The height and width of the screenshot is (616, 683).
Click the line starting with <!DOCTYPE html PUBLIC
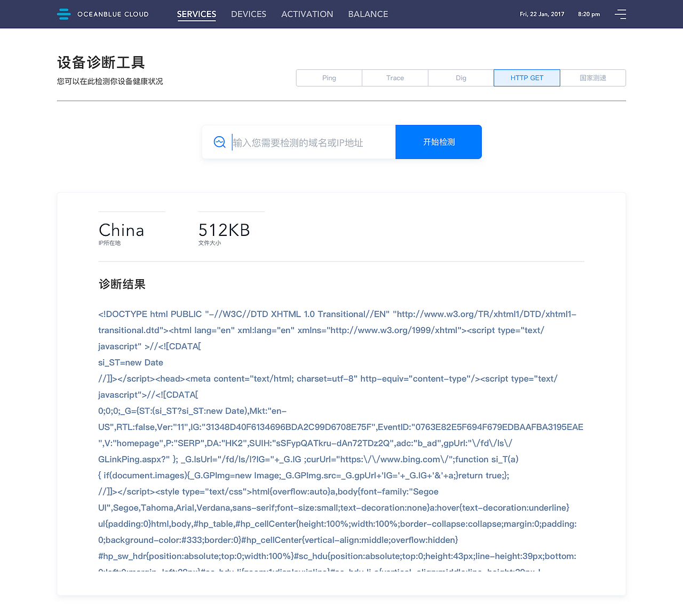tap(337, 314)
